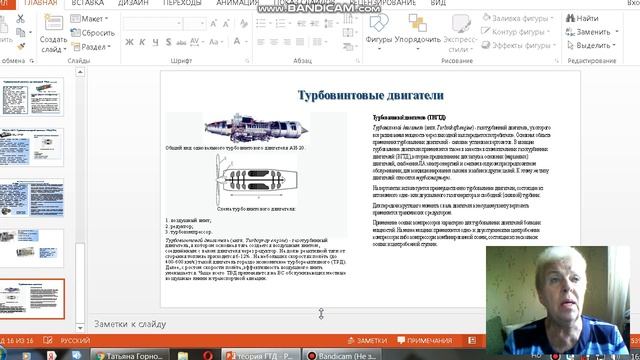Switch to the ГЛАВНАЯ ribbon tab
Image resolution: width=640 pixels, height=360 pixels.
(40, 3)
